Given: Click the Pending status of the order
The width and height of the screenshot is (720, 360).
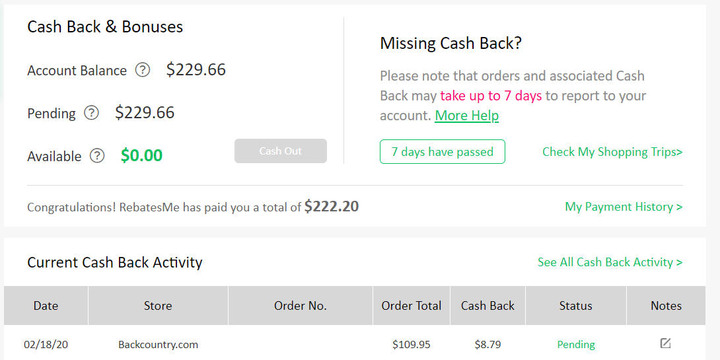Looking at the screenshot, I should coord(576,344).
